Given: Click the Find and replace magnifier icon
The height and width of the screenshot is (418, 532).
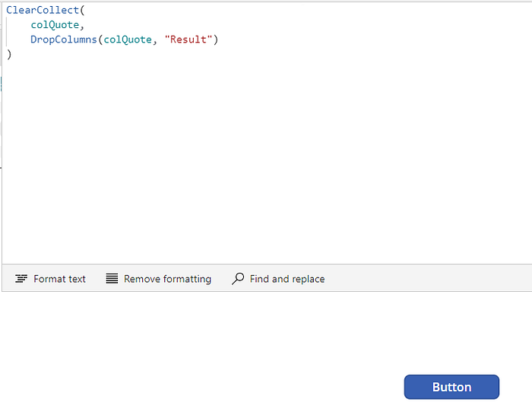Looking at the screenshot, I should 238,279.
